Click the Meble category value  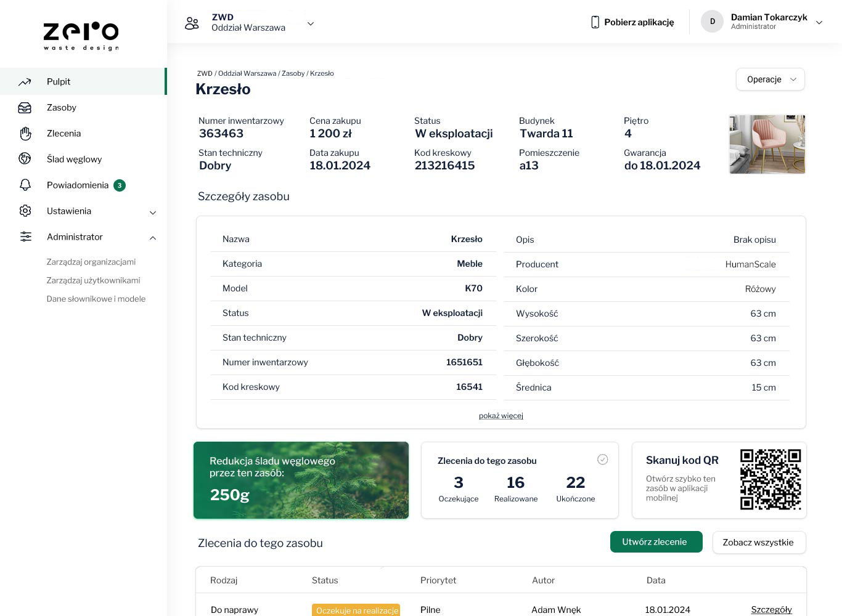click(x=470, y=264)
